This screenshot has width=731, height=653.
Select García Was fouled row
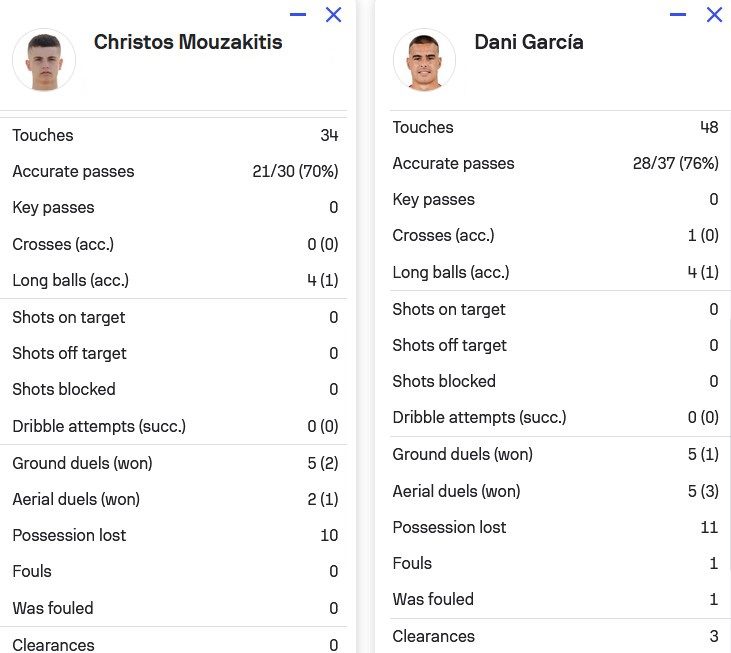555,600
